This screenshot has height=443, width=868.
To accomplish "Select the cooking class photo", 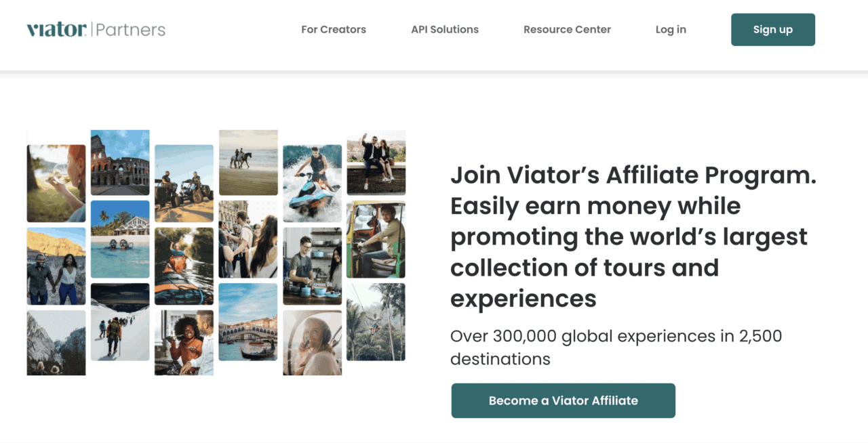I will point(312,266).
